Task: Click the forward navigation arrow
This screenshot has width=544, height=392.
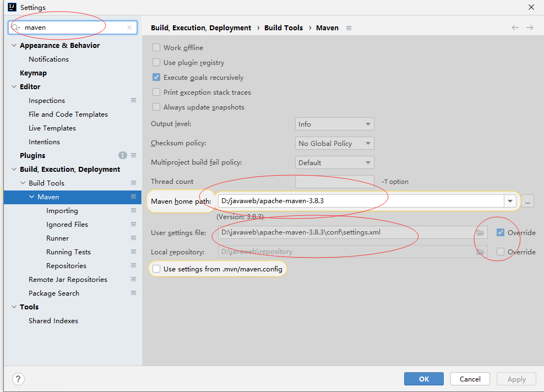Action: click(x=530, y=28)
